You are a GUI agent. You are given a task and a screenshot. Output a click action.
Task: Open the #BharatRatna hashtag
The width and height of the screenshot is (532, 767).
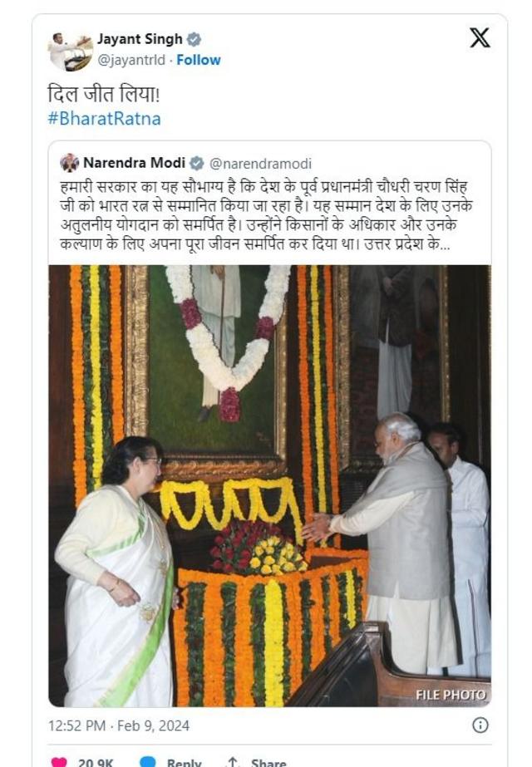coord(104,119)
